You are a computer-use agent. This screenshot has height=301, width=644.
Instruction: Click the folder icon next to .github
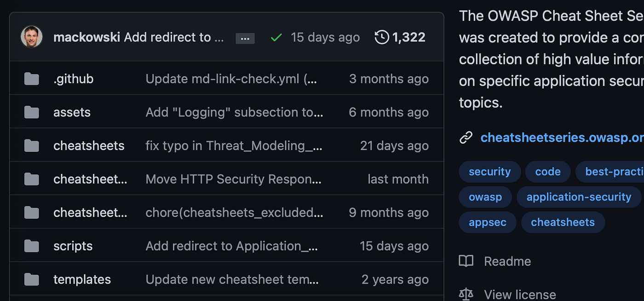point(31,78)
